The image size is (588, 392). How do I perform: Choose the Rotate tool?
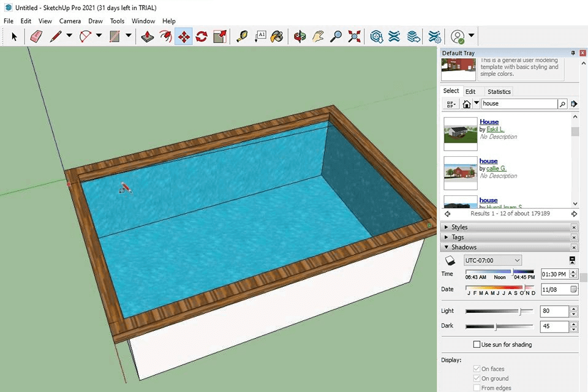[202, 37]
